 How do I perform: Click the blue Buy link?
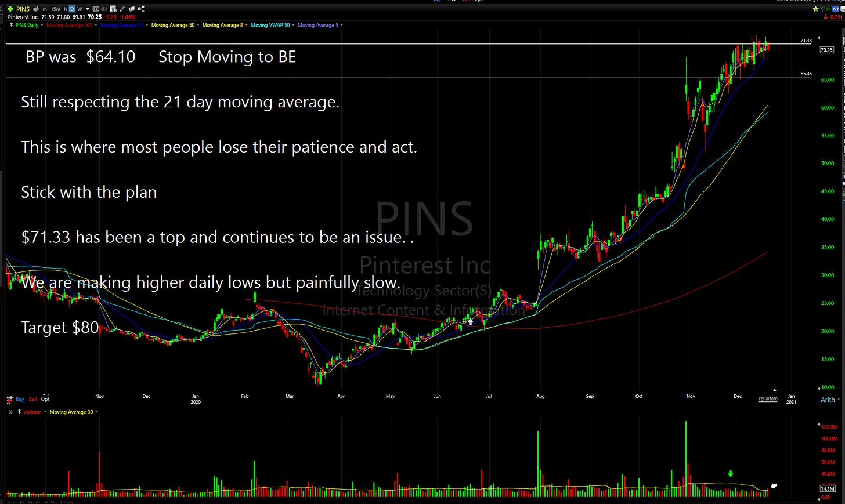(x=20, y=399)
